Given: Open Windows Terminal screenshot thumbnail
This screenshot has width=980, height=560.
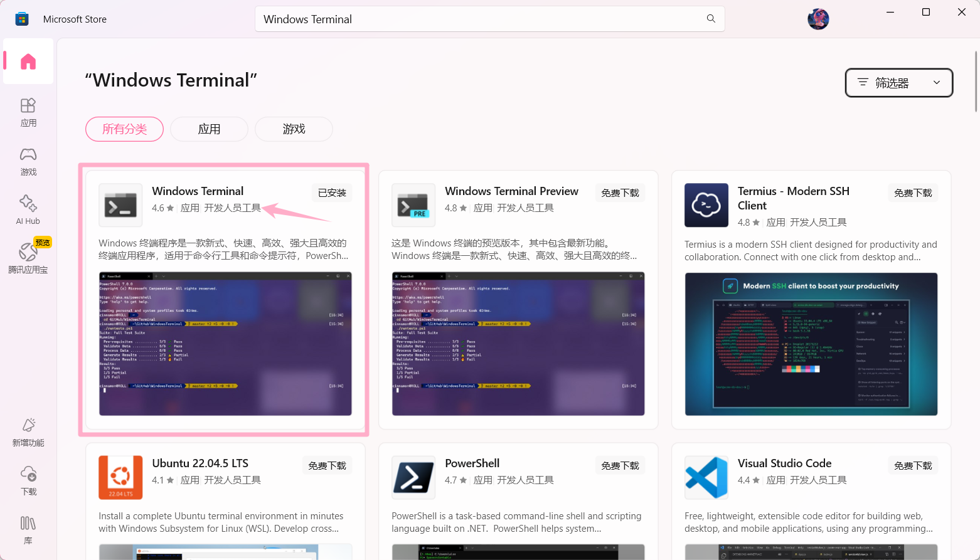Looking at the screenshot, I should coord(225,344).
